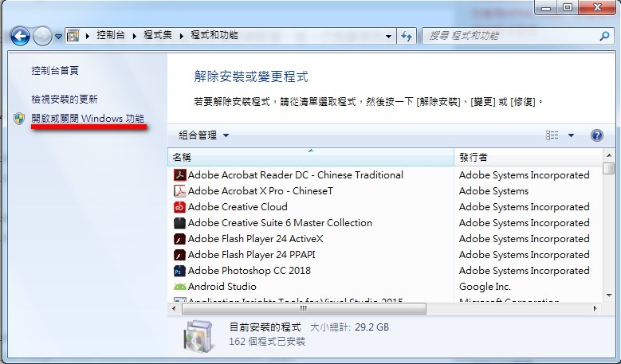
Task: Click the 162 個程式已安裝 status text
Action: click(x=267, y=342)
